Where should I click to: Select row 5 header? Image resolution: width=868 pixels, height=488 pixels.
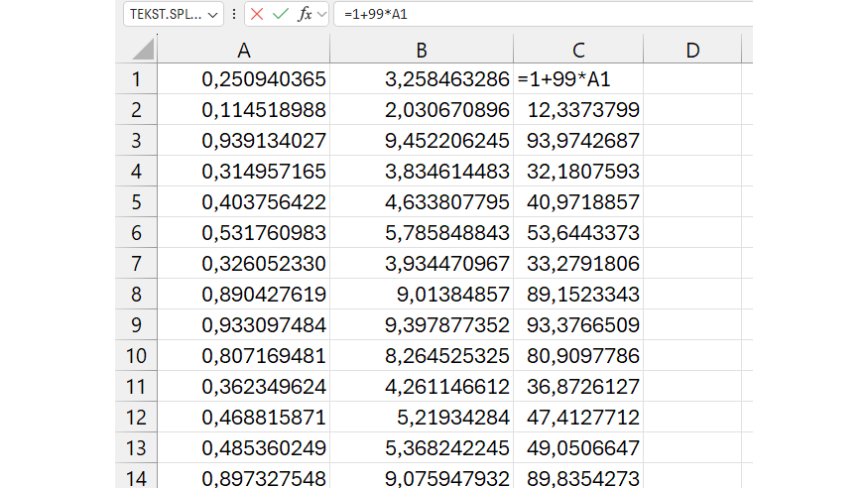pos(136,202)
